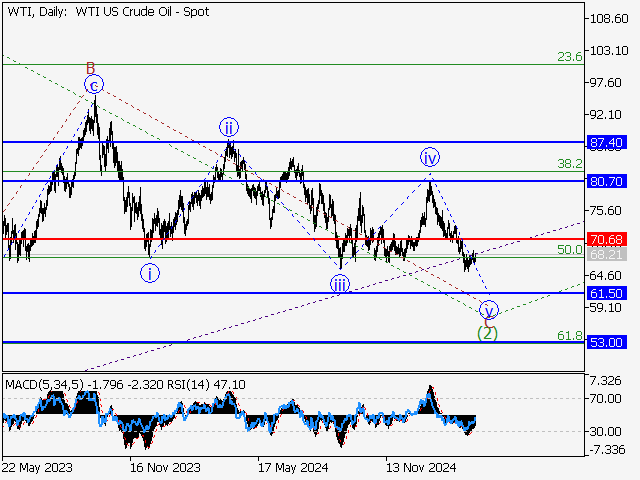640x480 pixels.
Task: Click the circled wave iv label
Action: point(429,158)
